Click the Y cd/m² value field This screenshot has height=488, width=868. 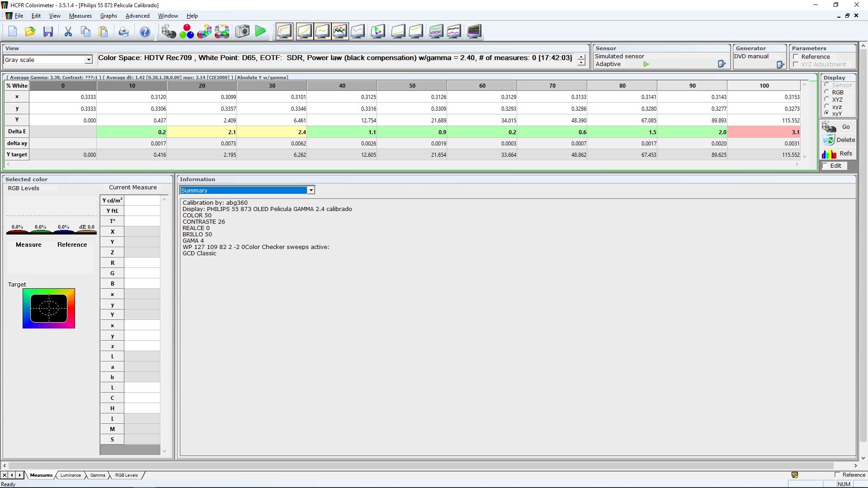(x=142, y=201)
